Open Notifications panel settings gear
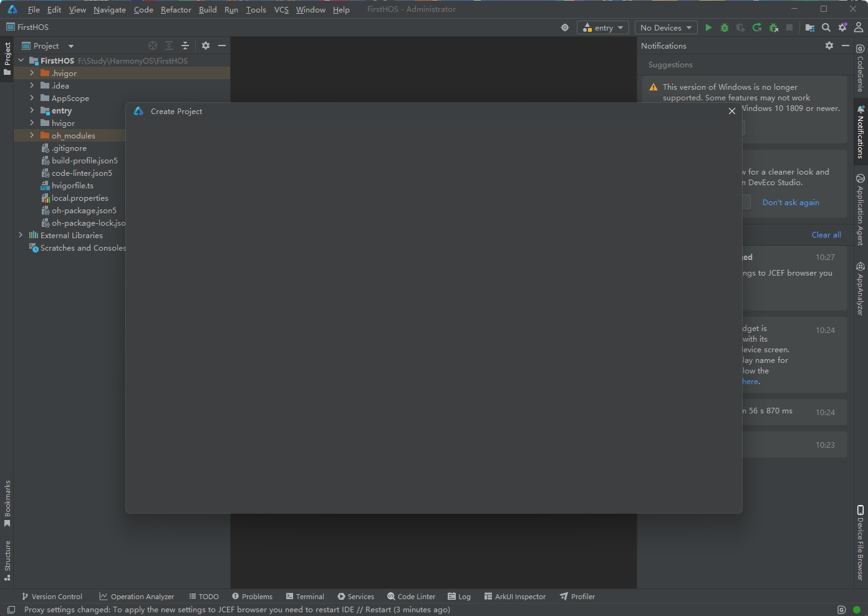868x616 pixels. [829, 46]
